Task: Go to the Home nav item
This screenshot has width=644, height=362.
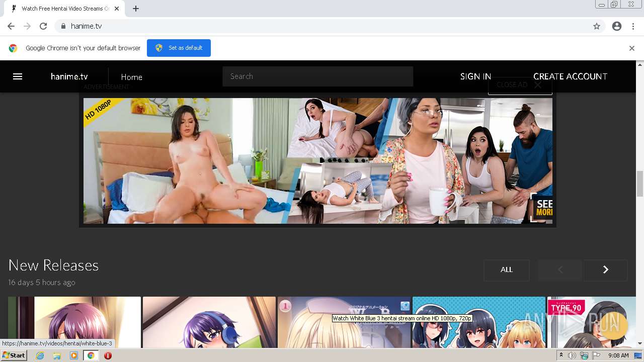Action: 131,77
